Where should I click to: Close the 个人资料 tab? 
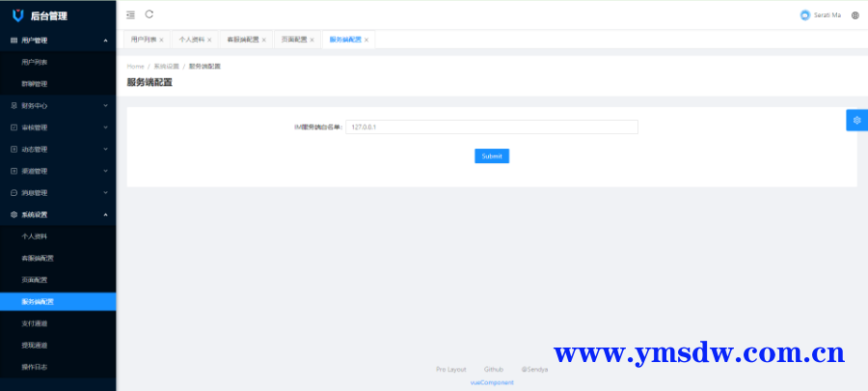coord(209,41)
